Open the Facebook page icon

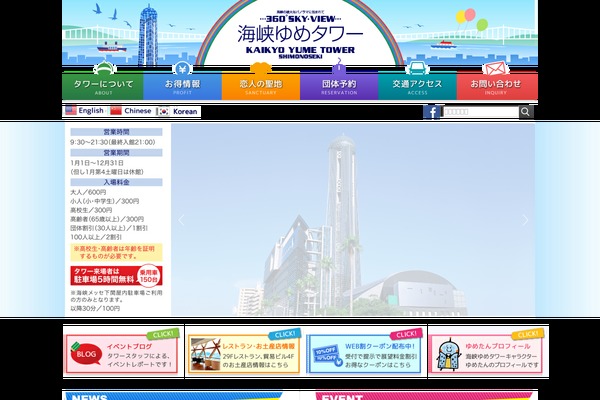coord(432,112)
